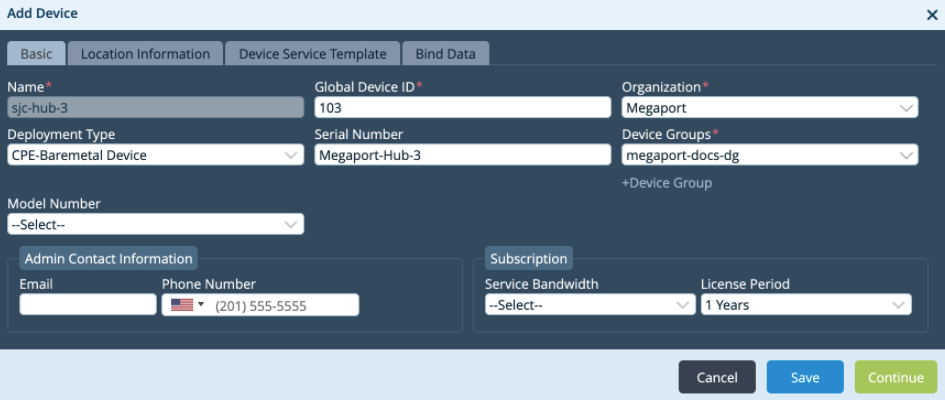Focus the Global Device ID field
The image size is (945, 400).
tap(462, 108)
